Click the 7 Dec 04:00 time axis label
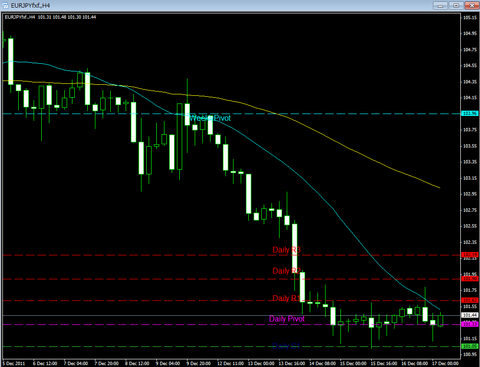The width and height of the screenshot is (480, 367). pos(76,363)
